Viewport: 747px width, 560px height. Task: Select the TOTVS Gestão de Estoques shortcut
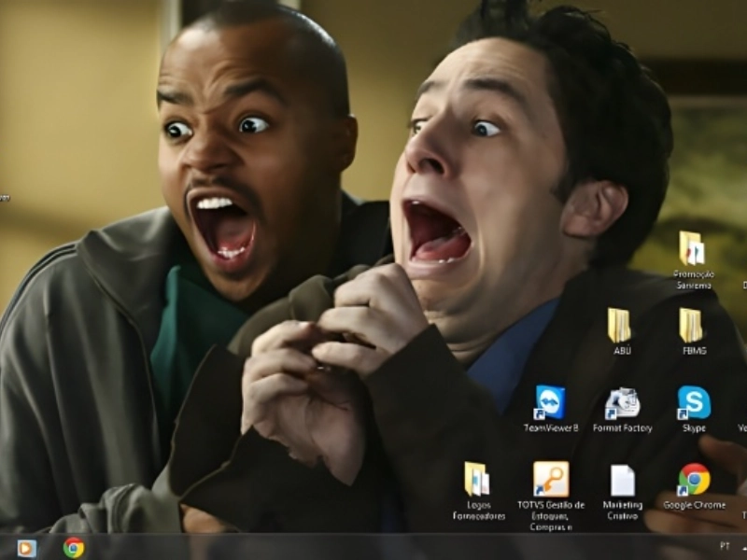(551, 479)
